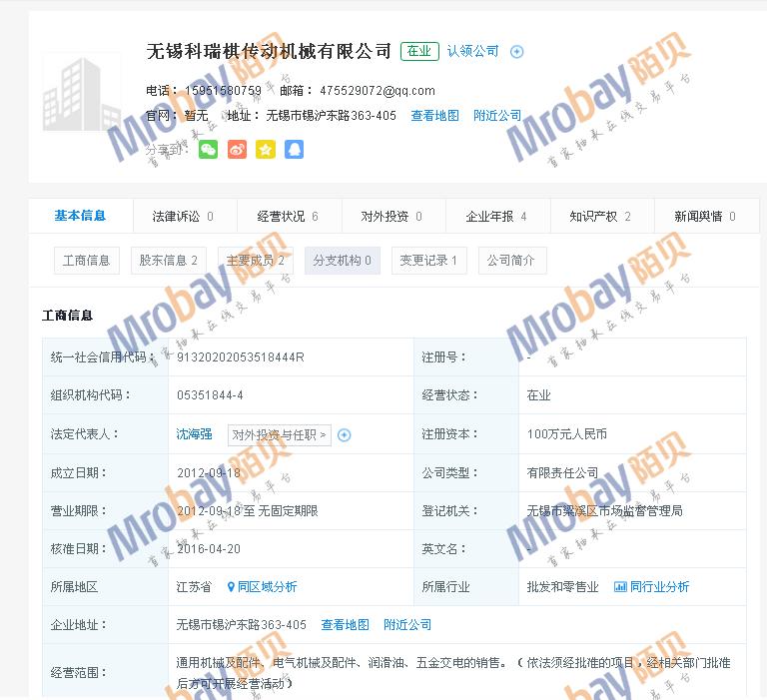Show the 股东信息 section
This screenshot has width=767, height=700.
[168, 261]
